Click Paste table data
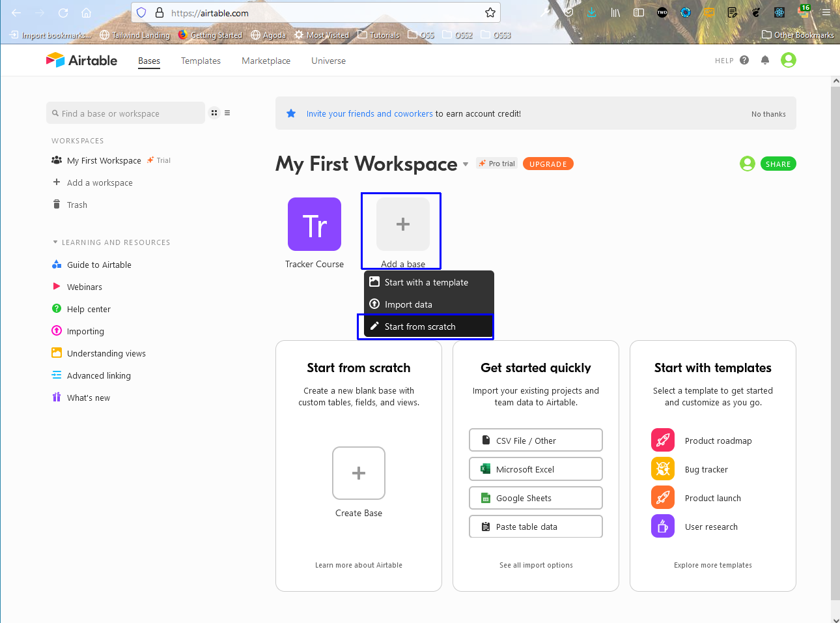Viewport: 840px width, 623px height. (536, 527)
